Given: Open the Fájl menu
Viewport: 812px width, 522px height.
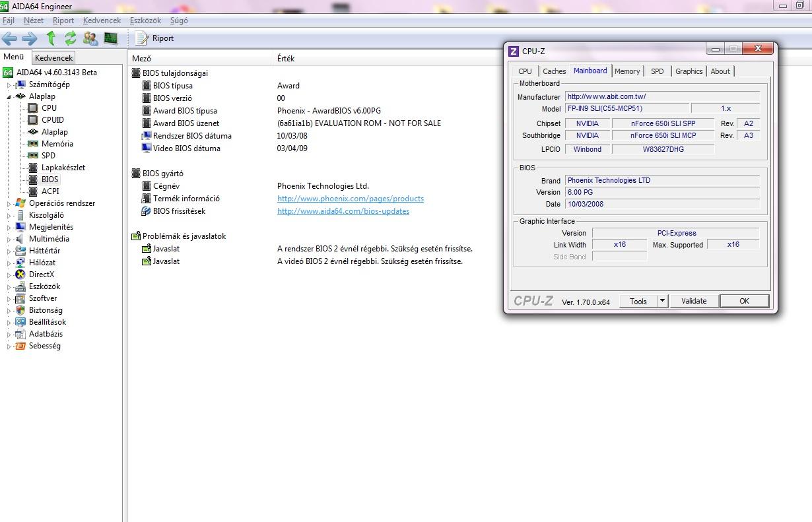Looking at the screenshot, I should click(x=9, y=20).
